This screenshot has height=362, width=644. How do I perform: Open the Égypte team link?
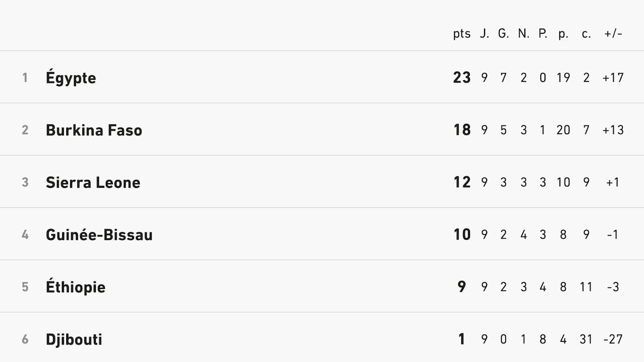[71, 78]
